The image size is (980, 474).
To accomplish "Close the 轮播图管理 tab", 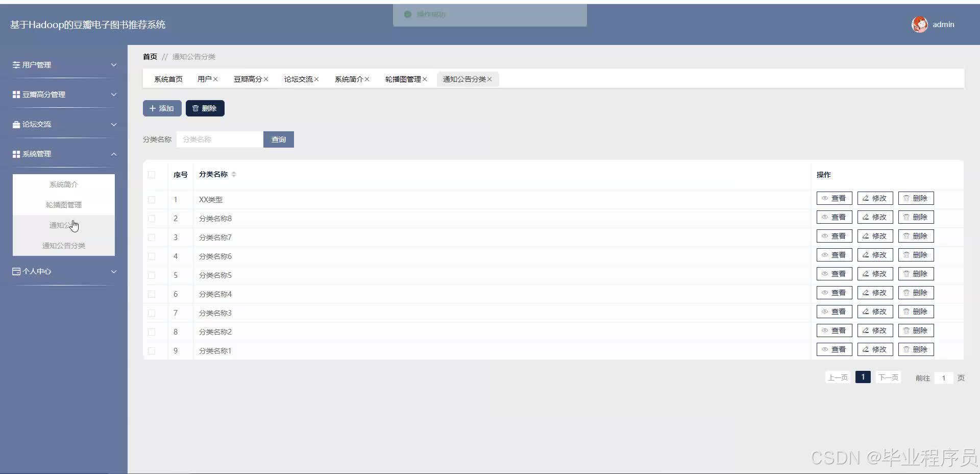I will (425, 79).
